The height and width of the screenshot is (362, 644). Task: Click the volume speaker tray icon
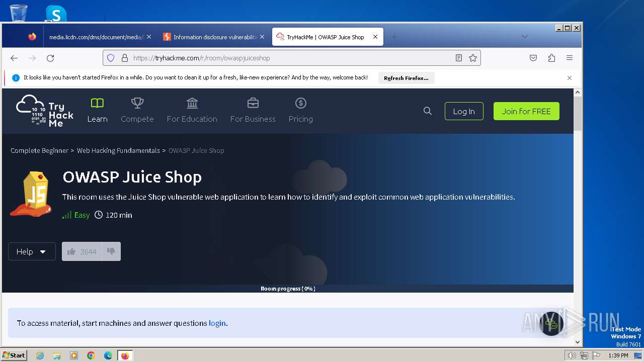click(572, 355)
